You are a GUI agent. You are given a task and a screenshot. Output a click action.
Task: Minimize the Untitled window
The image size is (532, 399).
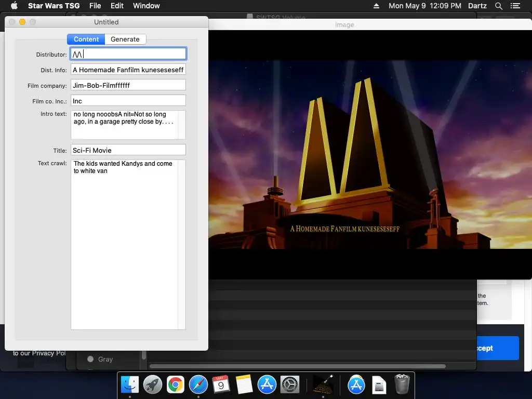(22, 22)
